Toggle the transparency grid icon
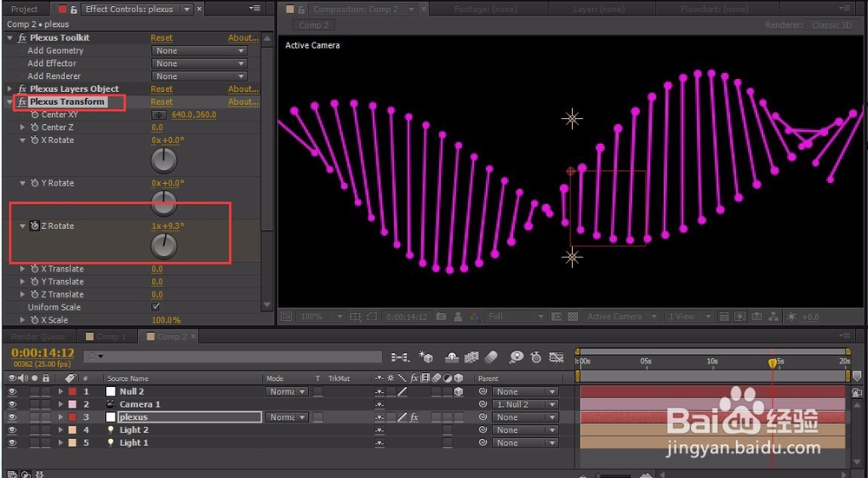868x478 pixels. pos(573,317)
